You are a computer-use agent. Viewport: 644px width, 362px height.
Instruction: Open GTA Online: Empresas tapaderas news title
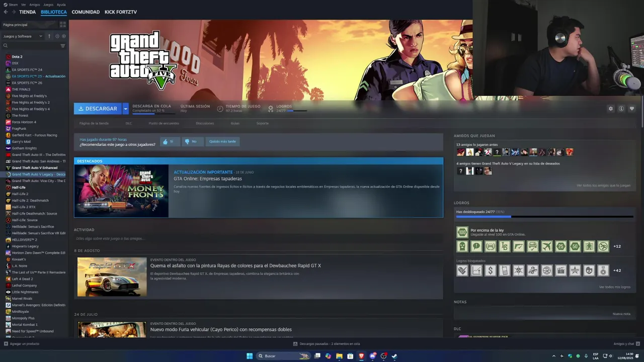208,178
